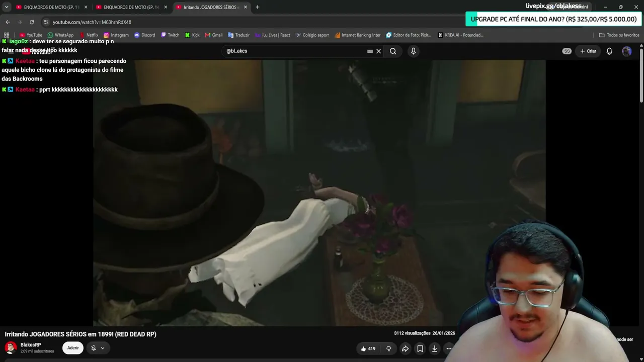Viewport: 644px width, 362px height.
Task: Share the video
Action: (x=405, y=348)
